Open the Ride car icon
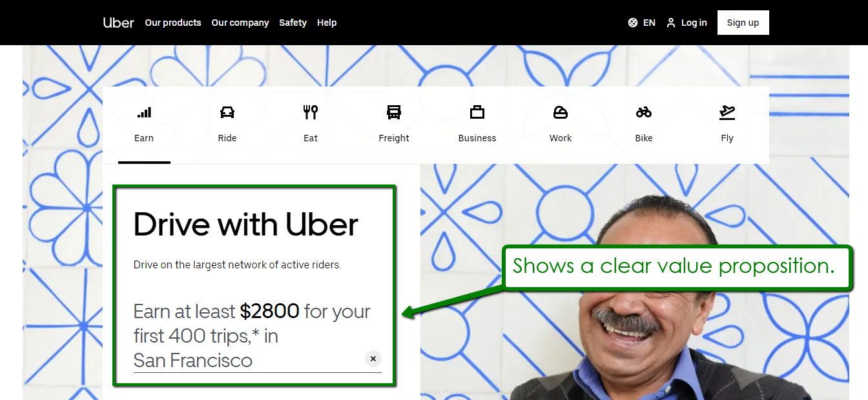Screen dimensions: 868x400 [227, 112]
